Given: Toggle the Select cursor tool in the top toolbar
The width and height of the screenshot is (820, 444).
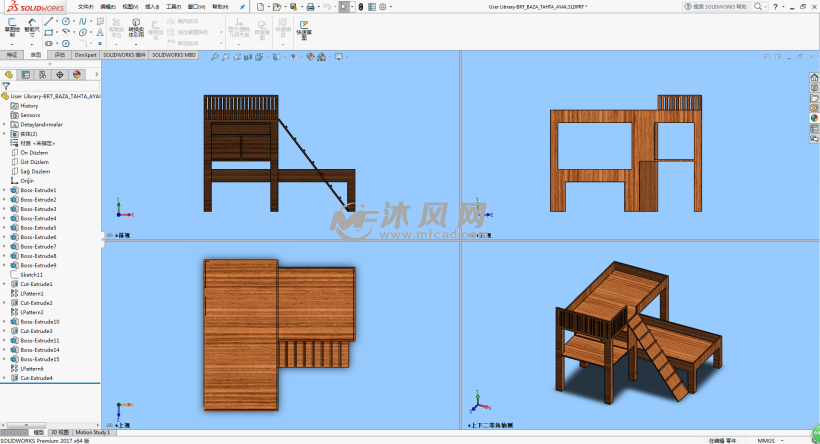Looking at the screenshot, I should coord(344,6).
